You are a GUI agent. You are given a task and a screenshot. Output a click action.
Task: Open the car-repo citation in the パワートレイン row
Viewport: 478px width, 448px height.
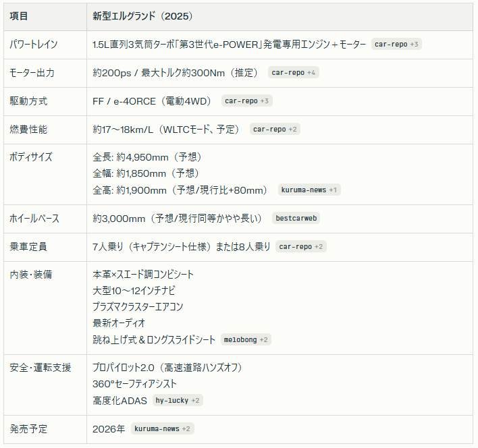[397, 45]
